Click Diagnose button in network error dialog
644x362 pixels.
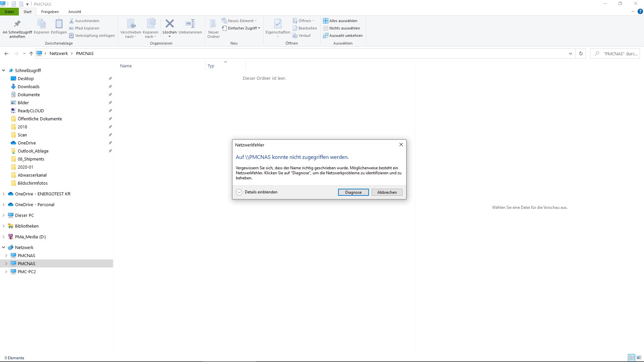(x=353, y=192)
